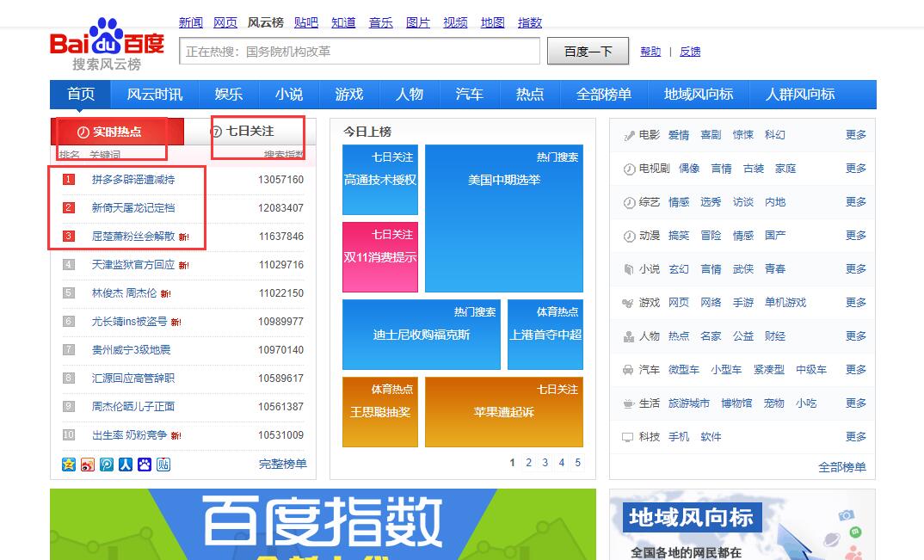Open hot topic 贵州威宁3级地震
Screen dimensions: 924x560
tap(132, 349)
